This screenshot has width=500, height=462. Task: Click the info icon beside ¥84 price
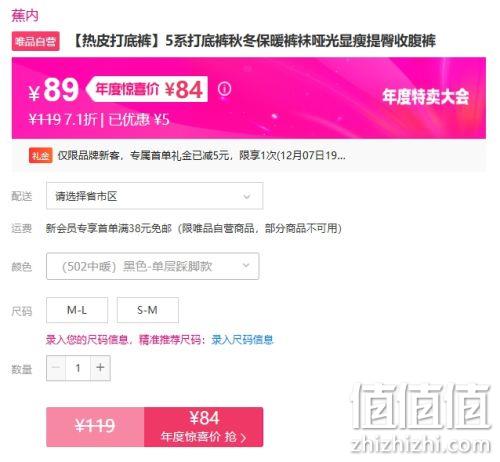[x=224, y=89]
